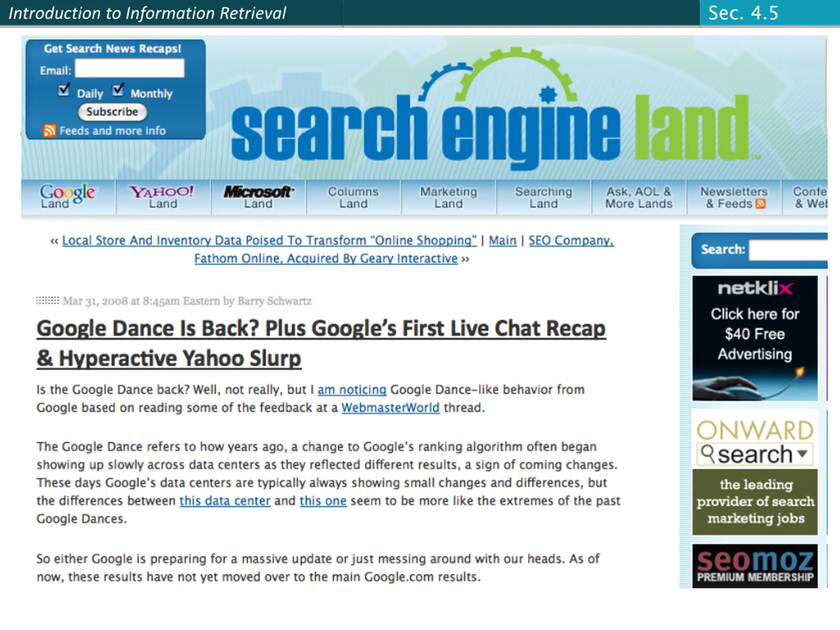Click the Onward Search ad banner

coord(755,472)
